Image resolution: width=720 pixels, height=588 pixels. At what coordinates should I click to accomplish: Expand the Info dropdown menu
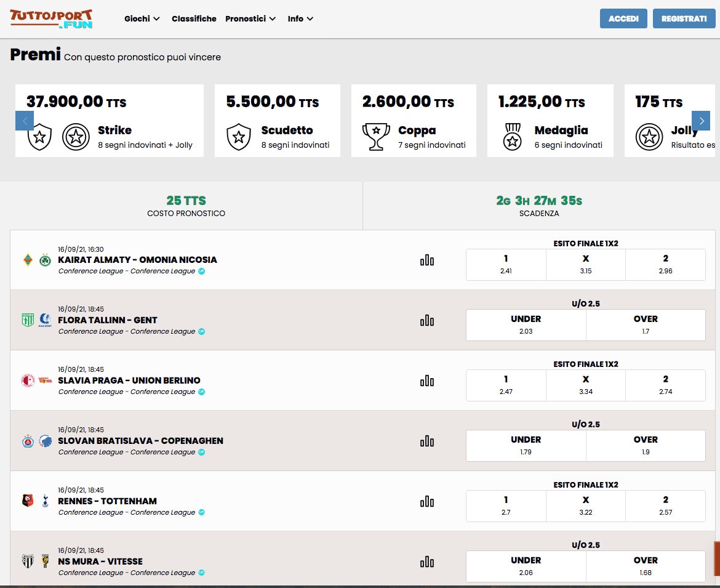click(300, 19)
